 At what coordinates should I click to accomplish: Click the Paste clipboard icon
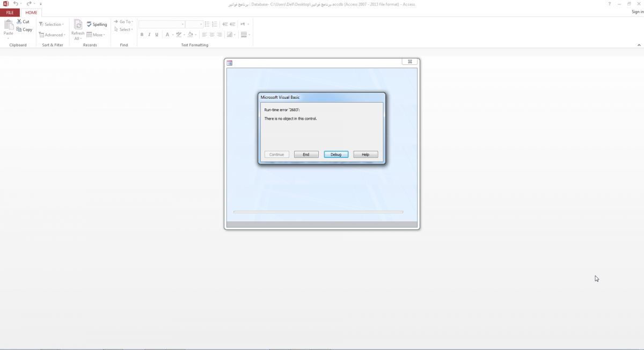tap(9, 25)
